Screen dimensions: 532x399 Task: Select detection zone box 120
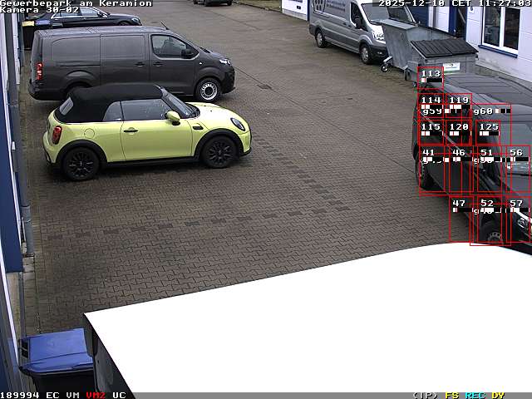(x=459, y=132)
